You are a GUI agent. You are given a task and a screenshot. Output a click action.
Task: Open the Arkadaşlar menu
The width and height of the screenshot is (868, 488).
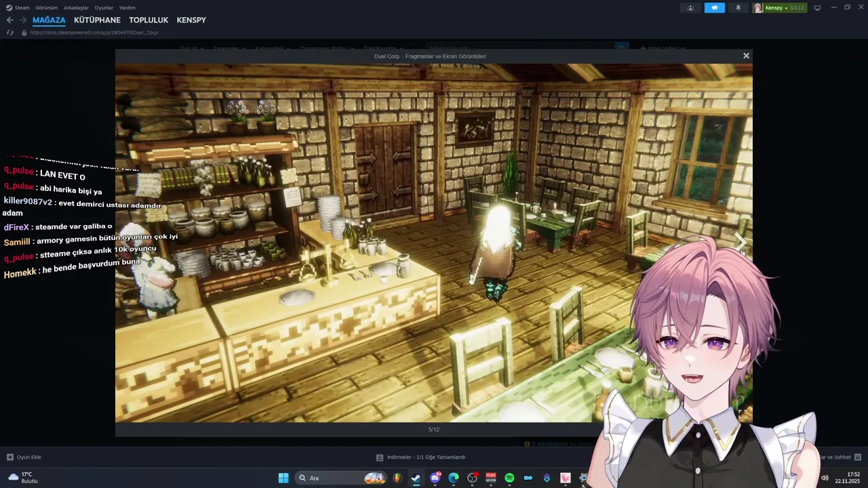click(x=76, y=7)
